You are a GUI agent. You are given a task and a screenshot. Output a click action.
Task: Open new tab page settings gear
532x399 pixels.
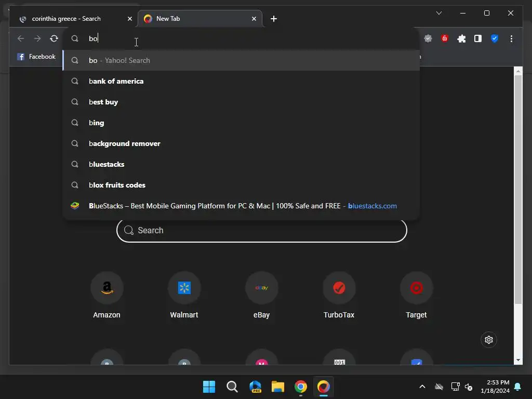[x=488, y=340]
